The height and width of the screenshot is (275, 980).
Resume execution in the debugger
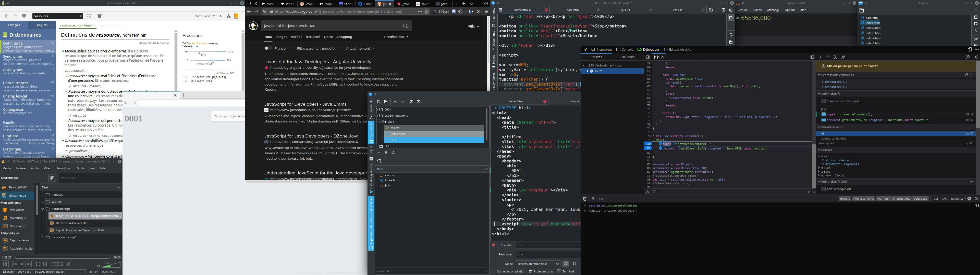point(820,57)
